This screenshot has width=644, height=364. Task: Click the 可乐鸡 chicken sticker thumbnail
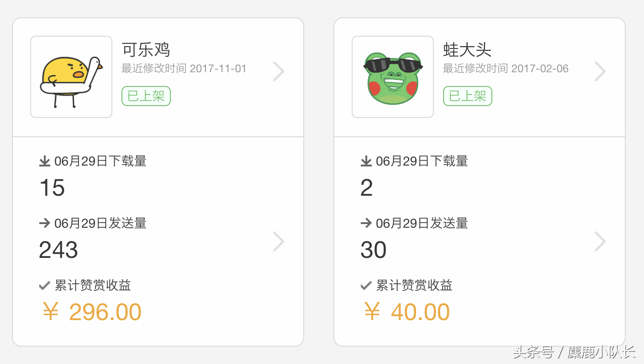tap(71, 76)
